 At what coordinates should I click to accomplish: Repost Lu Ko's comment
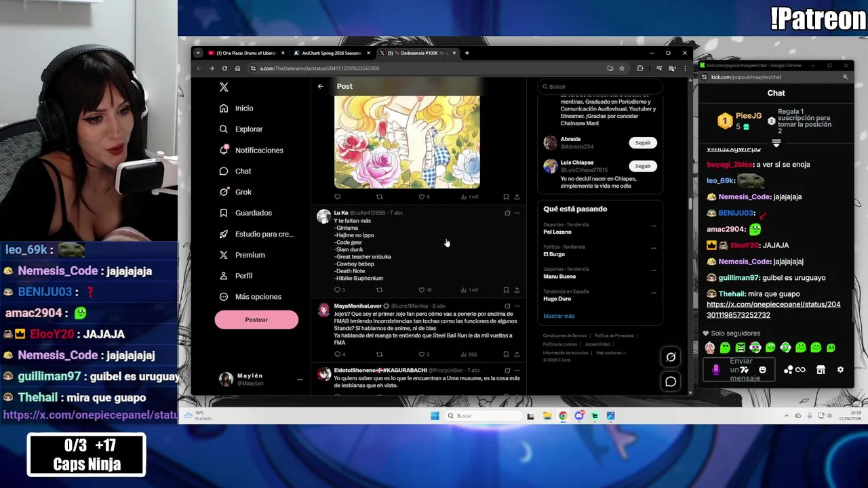(379, 290)
